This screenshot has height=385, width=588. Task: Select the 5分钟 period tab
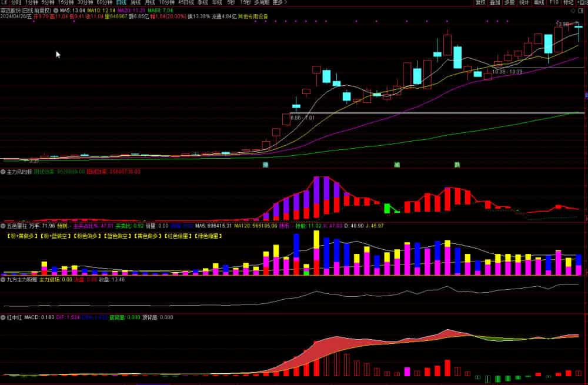coord(48,2)
